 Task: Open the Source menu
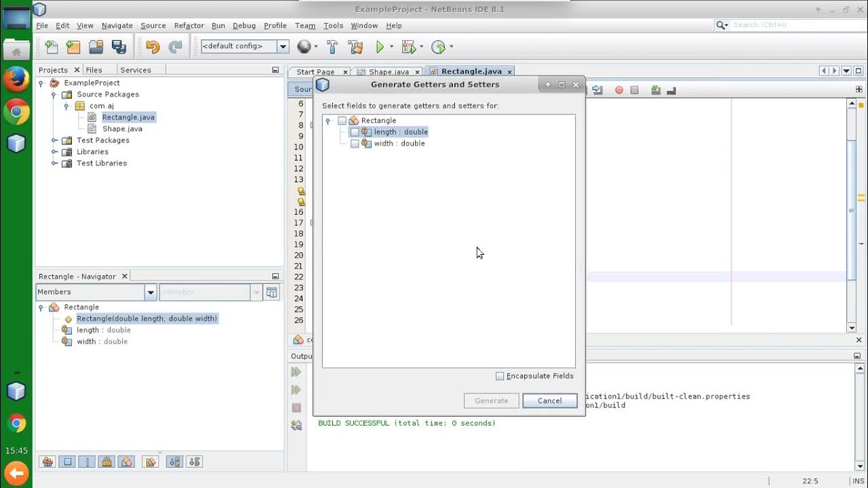(x=153, y=25)
